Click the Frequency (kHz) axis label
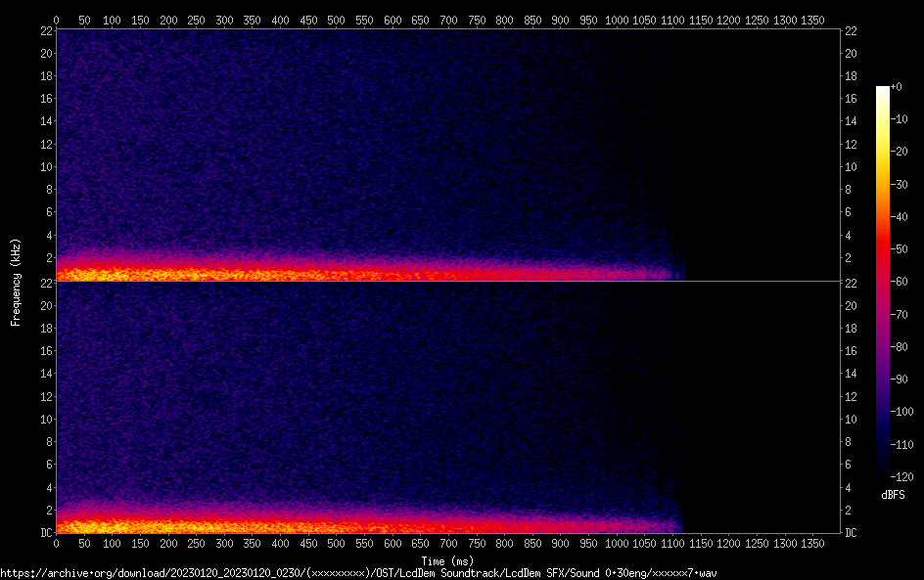924x580 pixels. (x=16, y=281)
